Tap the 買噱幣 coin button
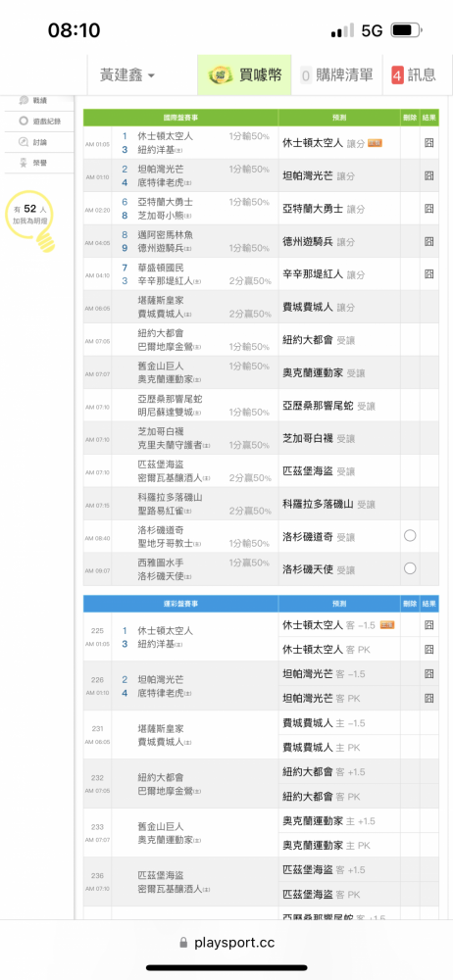453x980 pixels. pos(245,75)
